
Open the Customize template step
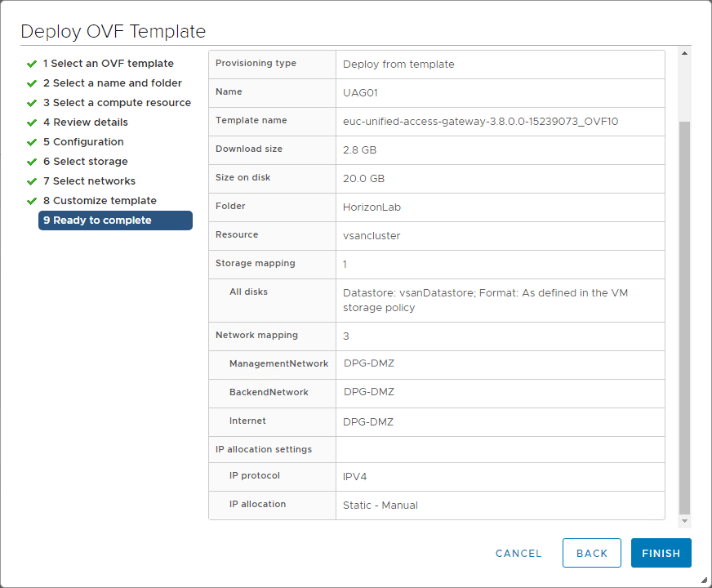click(x=98, y=200)
